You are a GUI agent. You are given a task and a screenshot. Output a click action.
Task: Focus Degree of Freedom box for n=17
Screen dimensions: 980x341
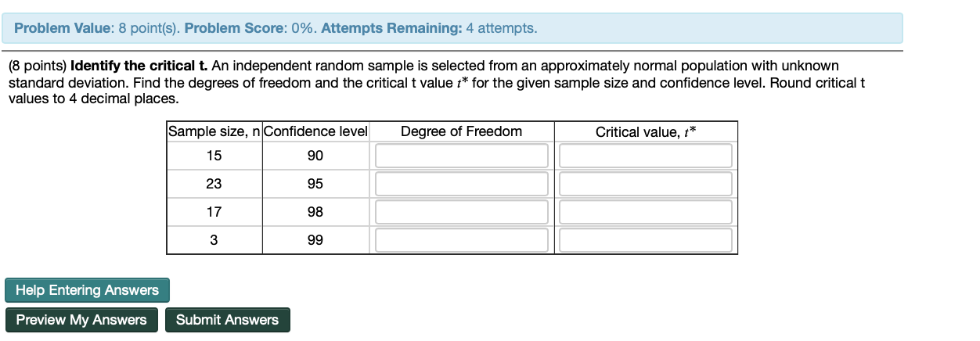coord(462,212)
